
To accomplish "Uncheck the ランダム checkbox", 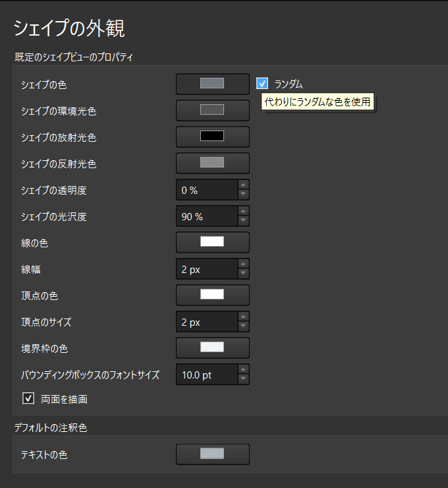I will (262, 83).
